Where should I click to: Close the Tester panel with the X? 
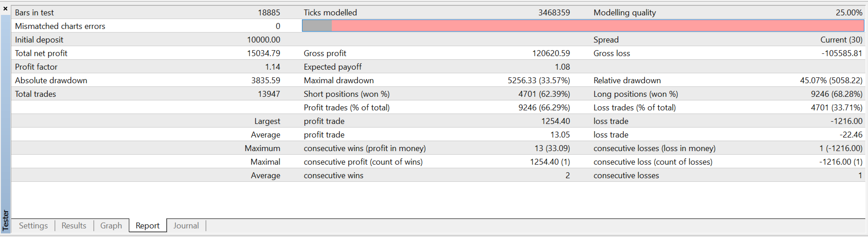[x=5, y=8]
